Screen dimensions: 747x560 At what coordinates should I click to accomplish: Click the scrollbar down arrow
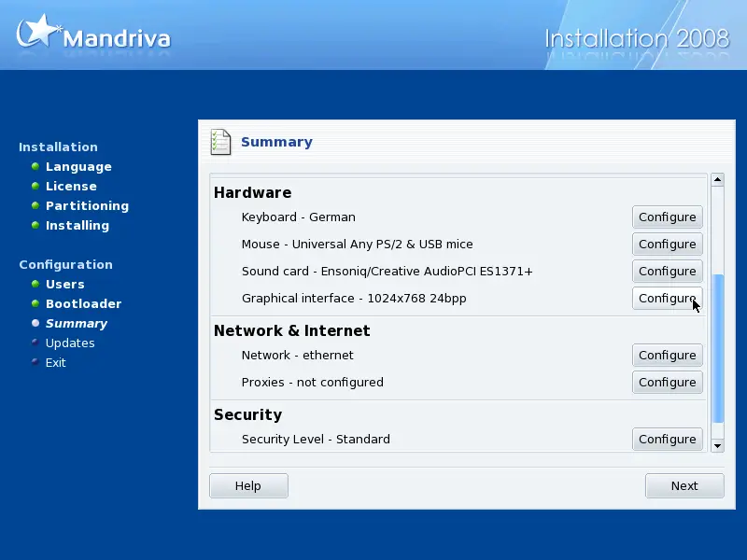coord(717,446)
